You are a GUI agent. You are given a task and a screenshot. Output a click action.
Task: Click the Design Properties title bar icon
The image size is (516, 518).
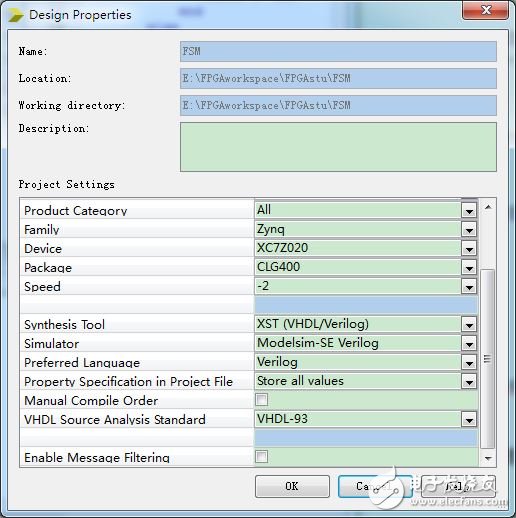16,15
